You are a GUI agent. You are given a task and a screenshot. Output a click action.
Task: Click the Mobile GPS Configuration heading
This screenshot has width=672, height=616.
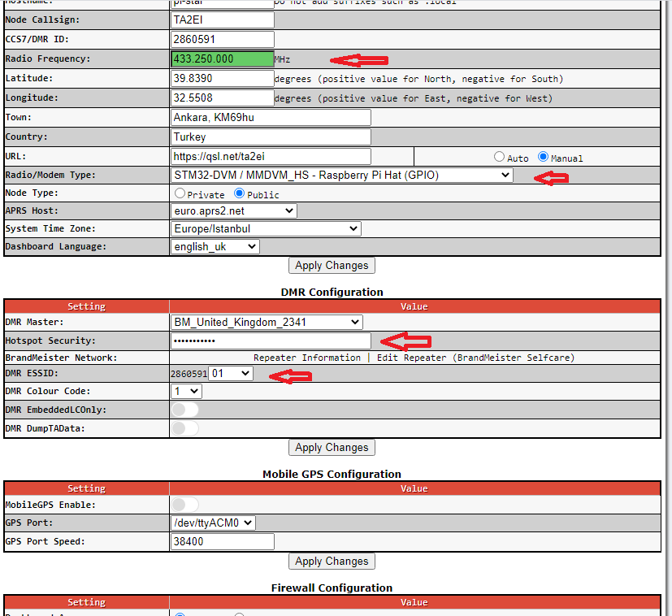[x=332, y=474]
